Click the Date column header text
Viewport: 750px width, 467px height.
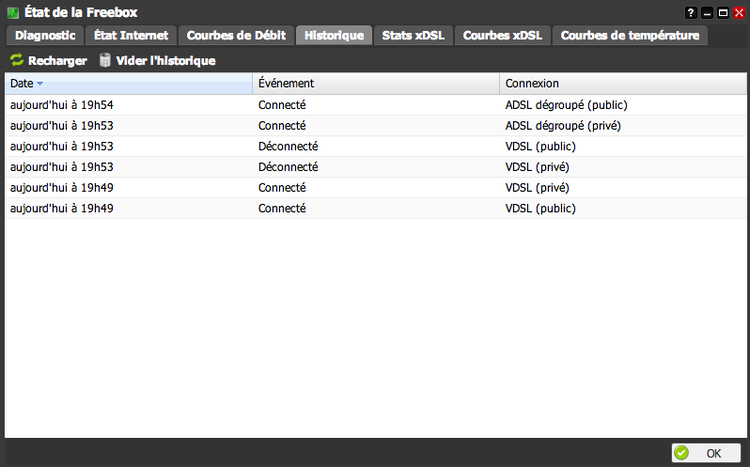(22, 83)
